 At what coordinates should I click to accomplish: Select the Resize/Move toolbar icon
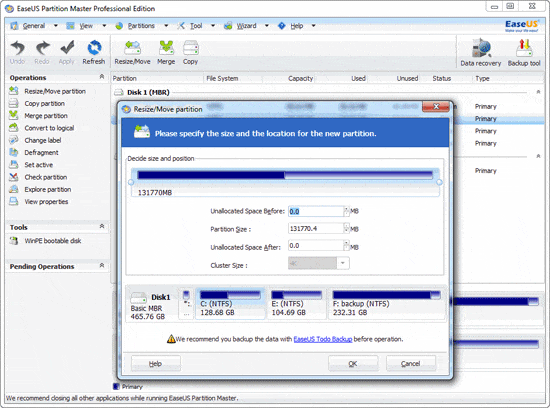click(x=133, y=48)
